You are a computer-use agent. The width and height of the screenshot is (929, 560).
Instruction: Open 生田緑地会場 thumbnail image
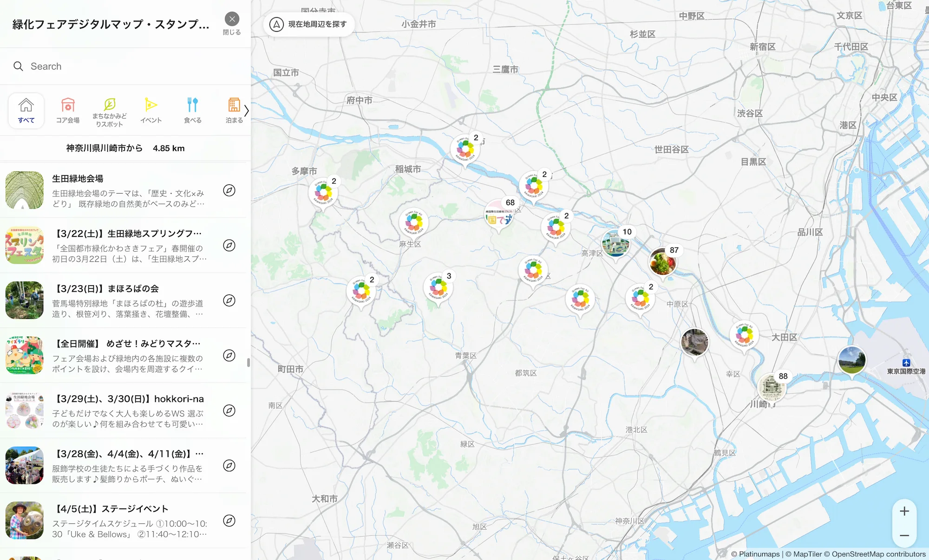pyautogui.click(x=25, y=190)
